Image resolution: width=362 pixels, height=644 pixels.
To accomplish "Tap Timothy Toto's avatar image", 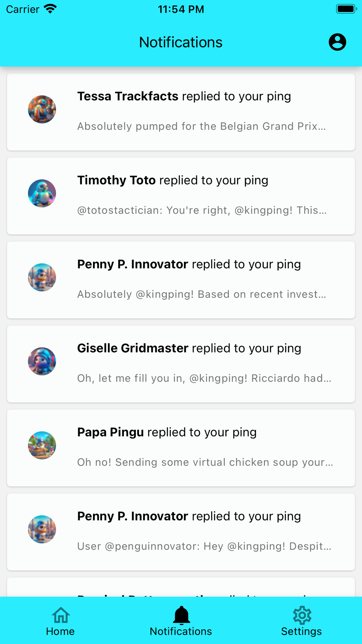I will (42, 193).
